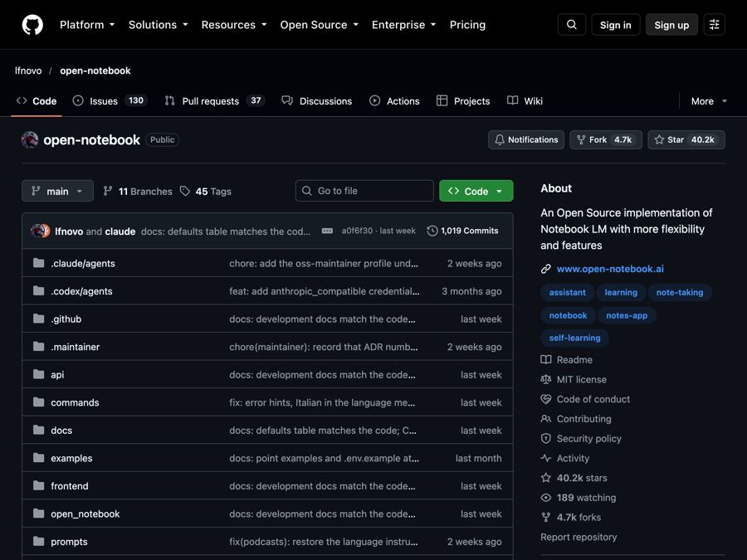Screen dimensions: 747x560
Task: Click the .claude/agents folder icon
Action: tap(38, 263)
